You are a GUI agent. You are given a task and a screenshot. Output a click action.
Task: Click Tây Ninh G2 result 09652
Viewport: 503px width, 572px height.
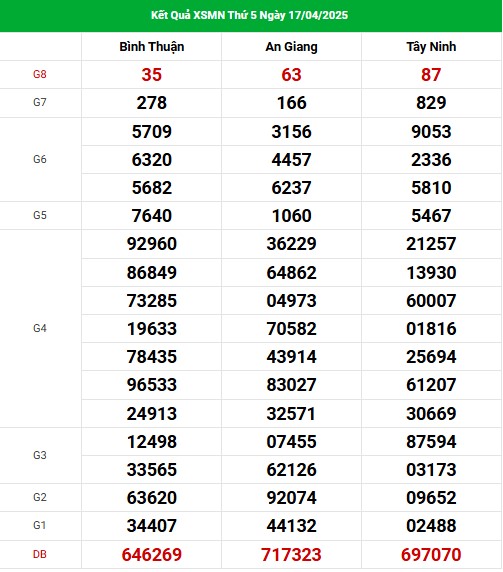click(x=432, y=498)
